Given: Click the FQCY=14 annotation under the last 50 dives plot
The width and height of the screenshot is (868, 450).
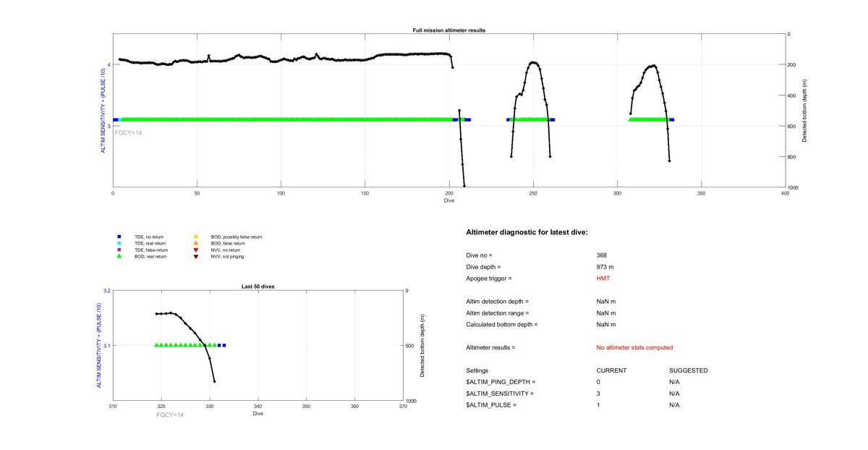Looking at the screenshot, I should tap(169, 415).
